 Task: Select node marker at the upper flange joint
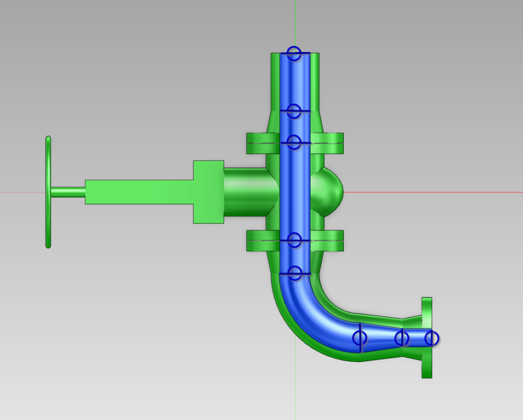294,142
